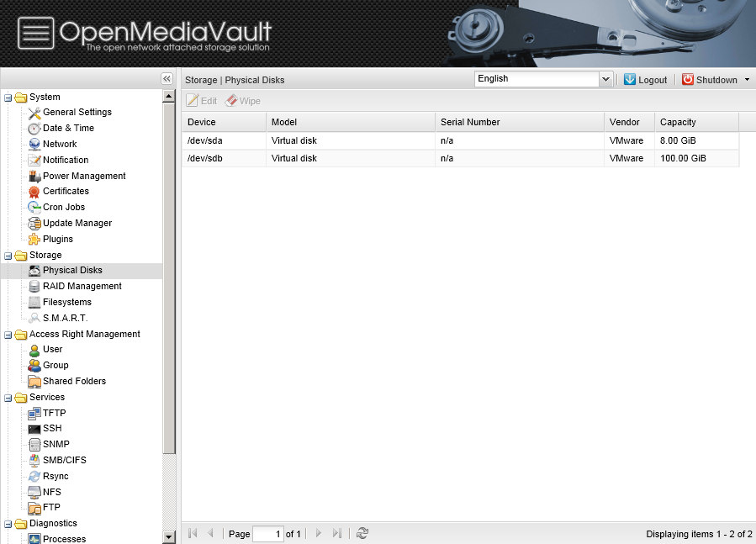Click the Rsync icon
This screenshot has width=756, height=544.
click(x=34, y=477)
